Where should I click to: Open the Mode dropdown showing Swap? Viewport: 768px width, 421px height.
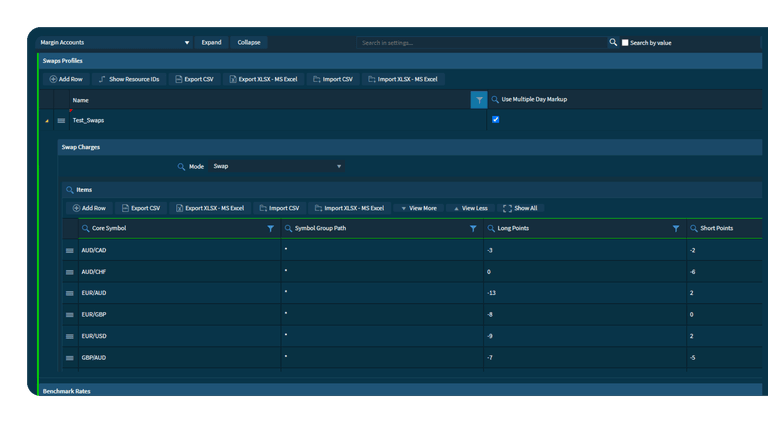pyautogui.click(x=276, y=166)
